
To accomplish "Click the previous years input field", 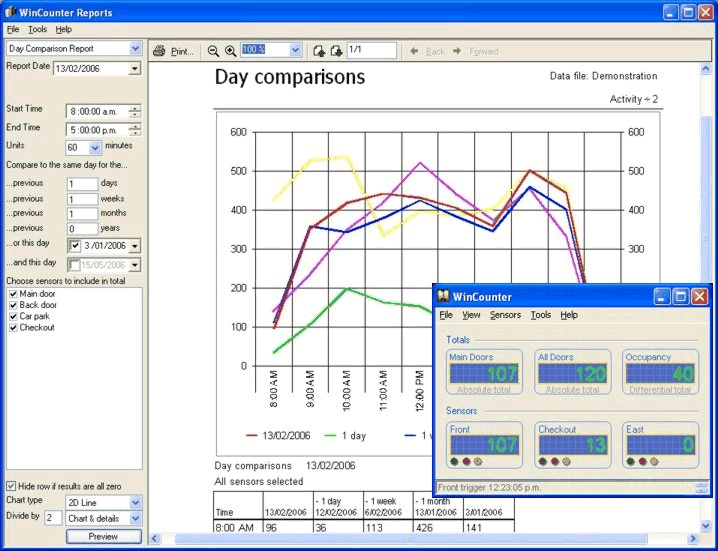I will coord(82,229).
